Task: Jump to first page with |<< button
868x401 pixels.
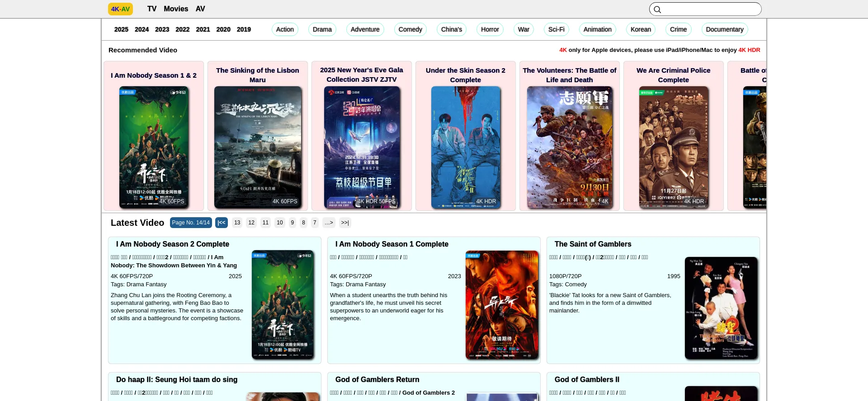Action: pyautogui.click(x=222, y=223)
